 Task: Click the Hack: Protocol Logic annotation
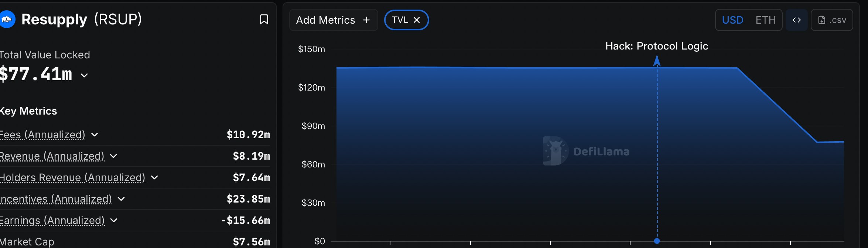[x=657, y=46]
